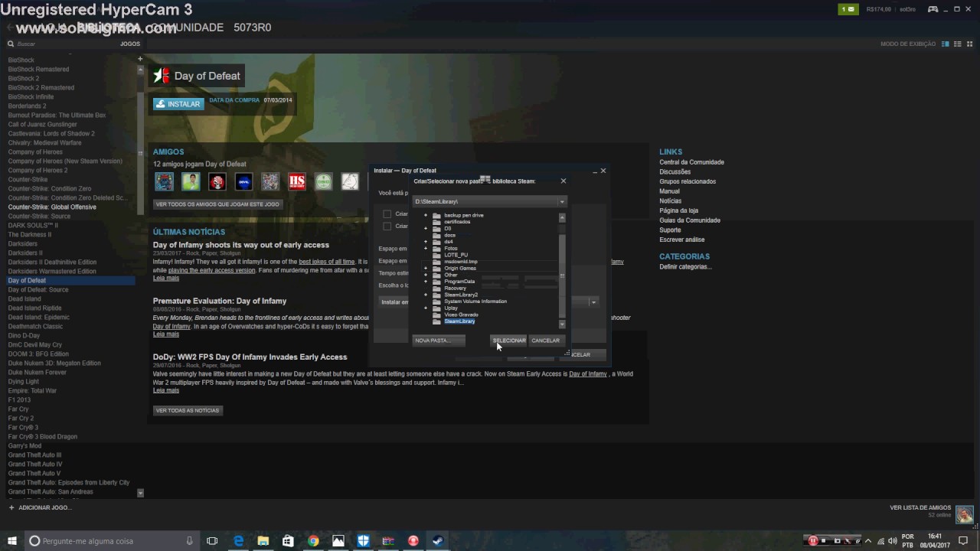Open the Instalar em drive dropdown arrow
The image size is (980, 551).
pyautogui.click(x=593, y=302)
